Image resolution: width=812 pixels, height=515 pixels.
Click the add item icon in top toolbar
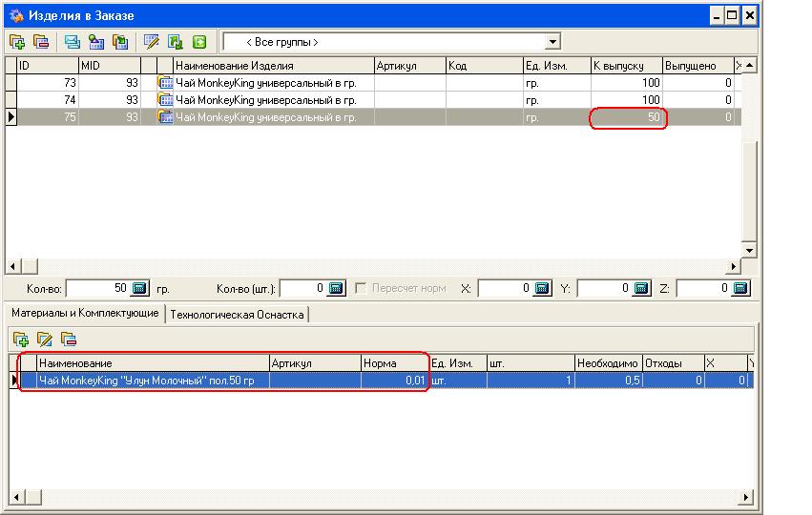pos(17,42)
